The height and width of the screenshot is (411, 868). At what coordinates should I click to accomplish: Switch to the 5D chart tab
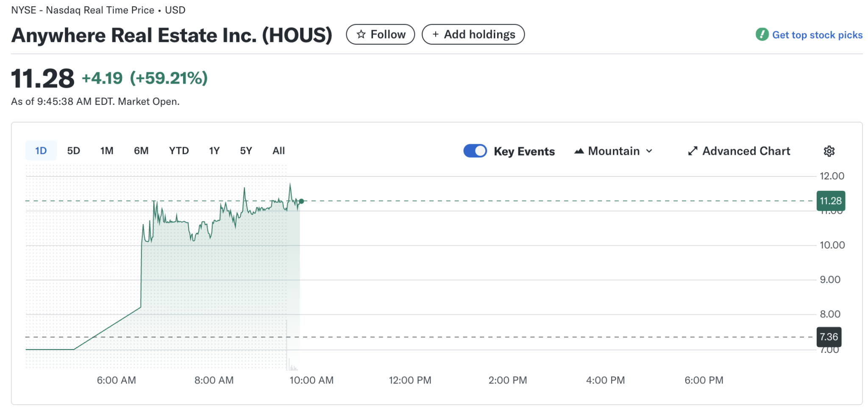[73, 150]
